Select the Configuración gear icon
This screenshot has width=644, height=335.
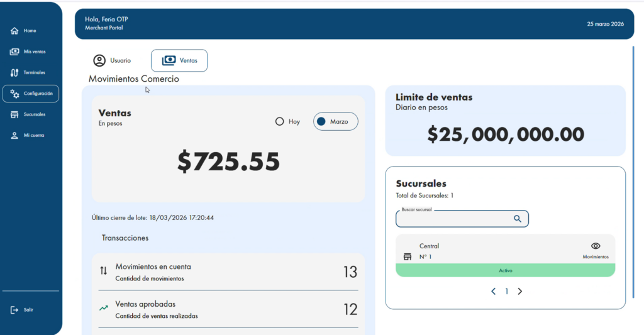(14, 94)
